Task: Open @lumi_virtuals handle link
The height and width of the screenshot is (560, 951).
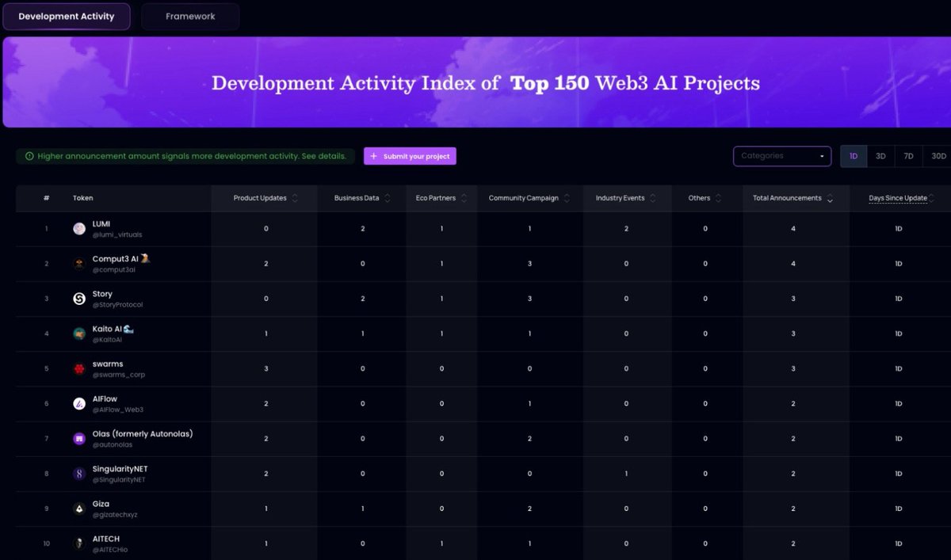Action: point(117,235)
